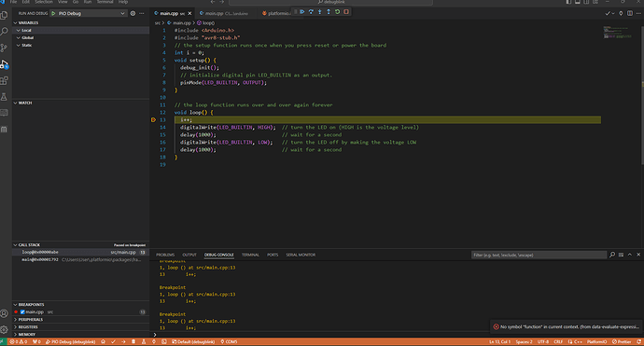This screenshot has width=644, height=346.
Task: Close the bottom panel
Action: (638, 255)
